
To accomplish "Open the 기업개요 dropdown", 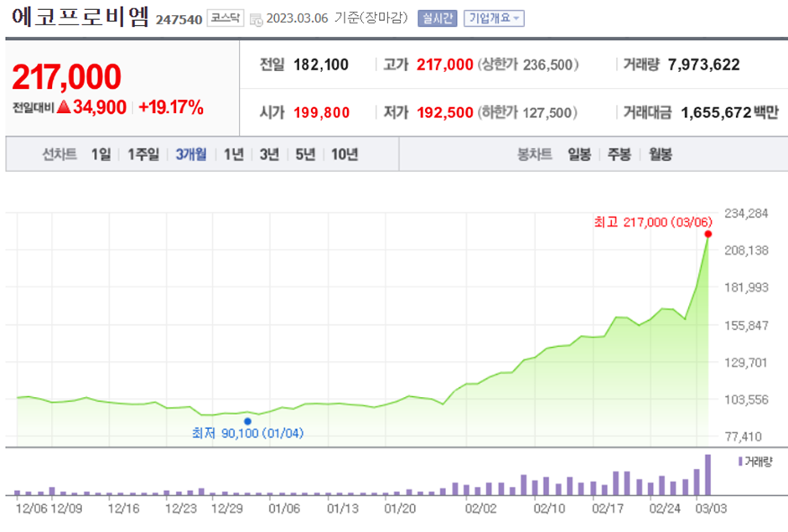I will (494, 18).
